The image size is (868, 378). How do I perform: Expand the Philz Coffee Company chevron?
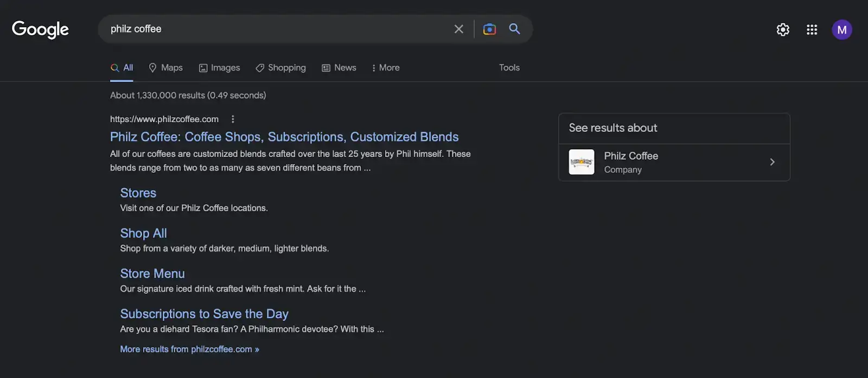point(772,162)
